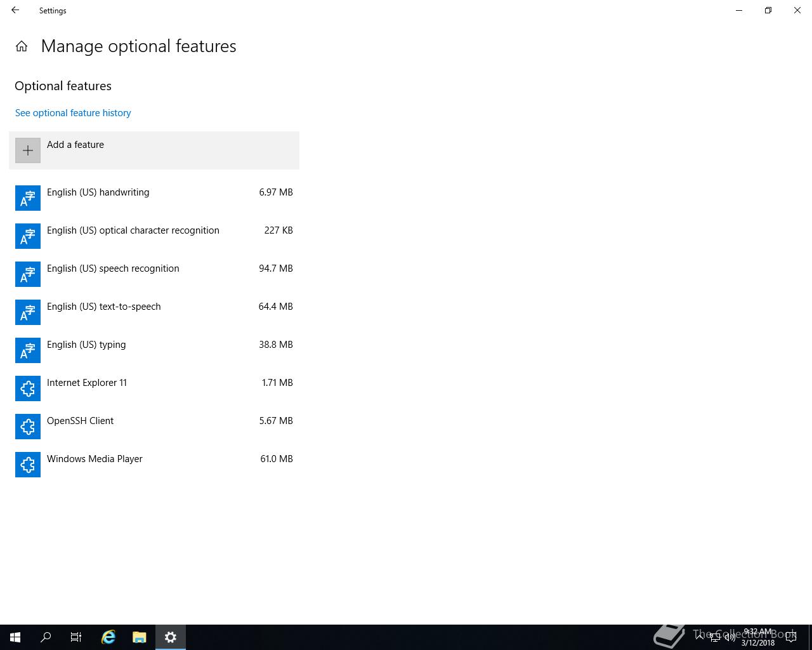The height and width of the screenshot is (650, 812).
Task: Click the plus icon to add a feature
Action: (28, 150)
